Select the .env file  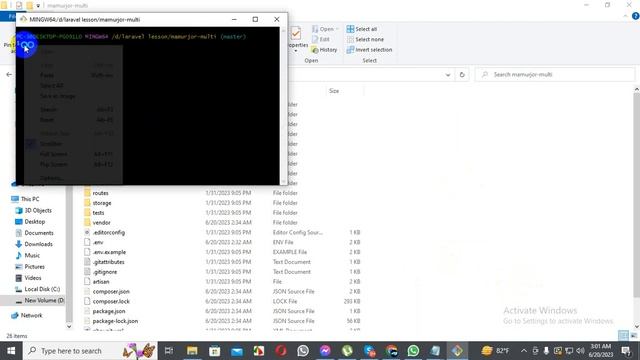(x=98, y=242)
